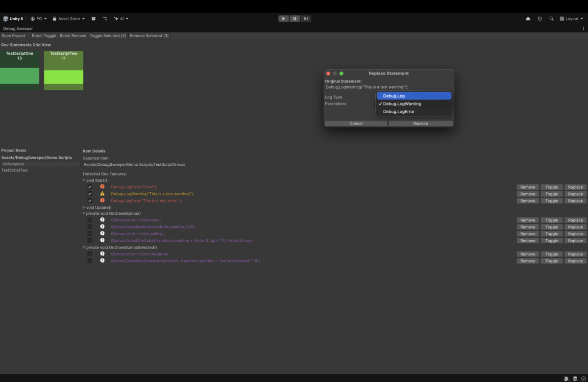The width and height of the screenshot is (588, 382).
Task: Click the info icon for Gizmos.DrawLine
Action: coord(102,261)
